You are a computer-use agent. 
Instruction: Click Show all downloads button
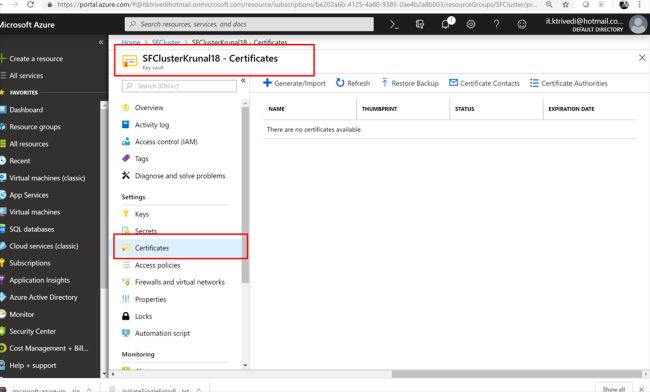pos(614,389)
